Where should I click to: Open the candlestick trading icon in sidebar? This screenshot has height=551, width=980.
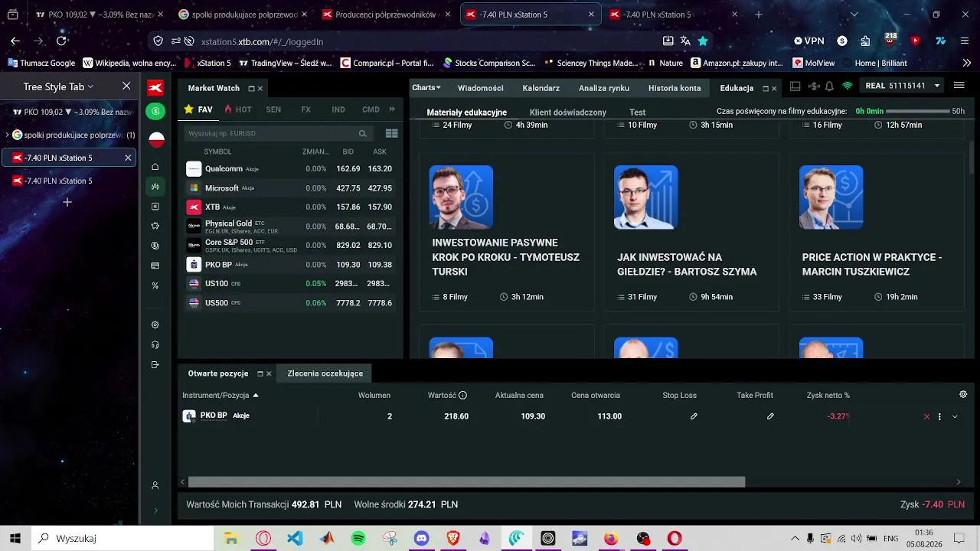(x=155, y=187)
